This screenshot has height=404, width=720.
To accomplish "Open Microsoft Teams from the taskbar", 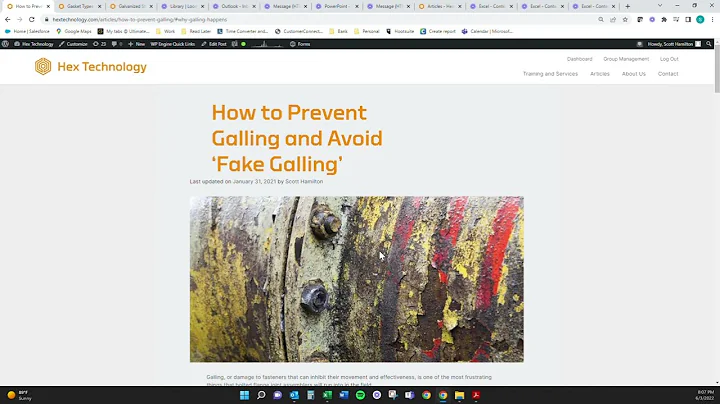I will point(410,395).
